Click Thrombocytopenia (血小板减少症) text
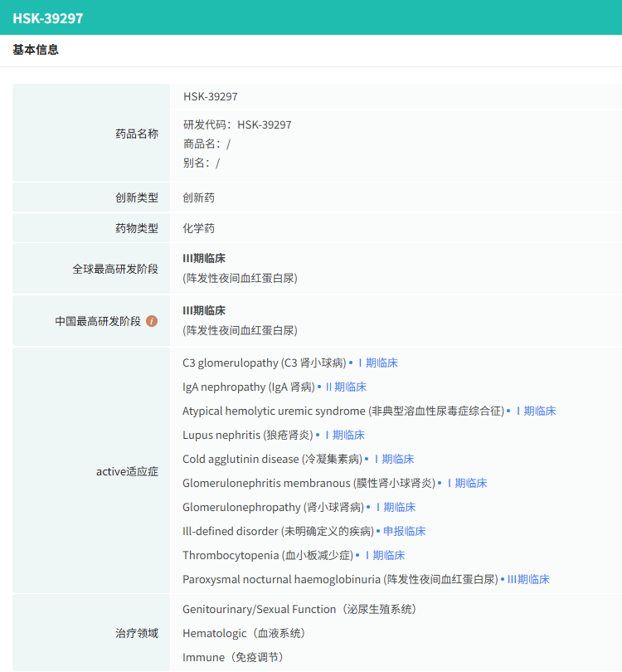The width and height of the screenshot is (622, 672). point(268,555)
